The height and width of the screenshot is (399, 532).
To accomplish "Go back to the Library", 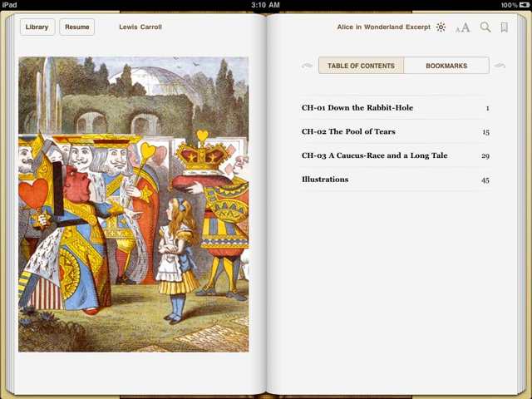I will click(x=37, y=27).
